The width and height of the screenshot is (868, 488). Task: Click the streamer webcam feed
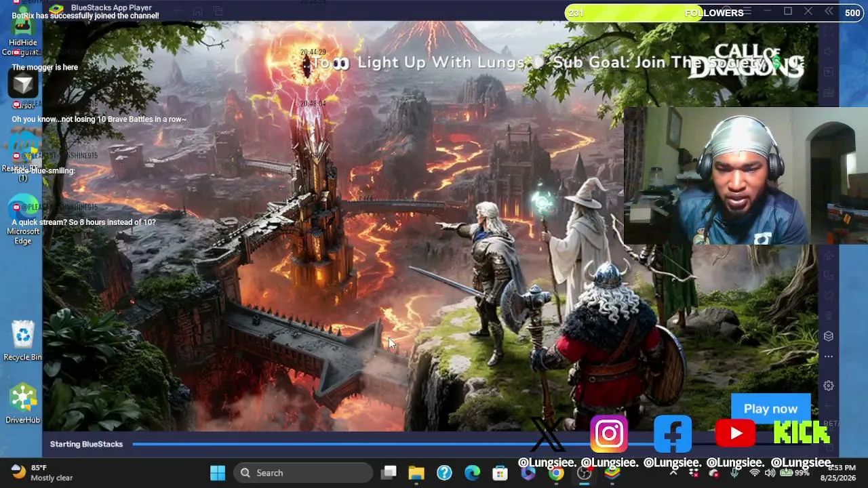tap(746, 176)
